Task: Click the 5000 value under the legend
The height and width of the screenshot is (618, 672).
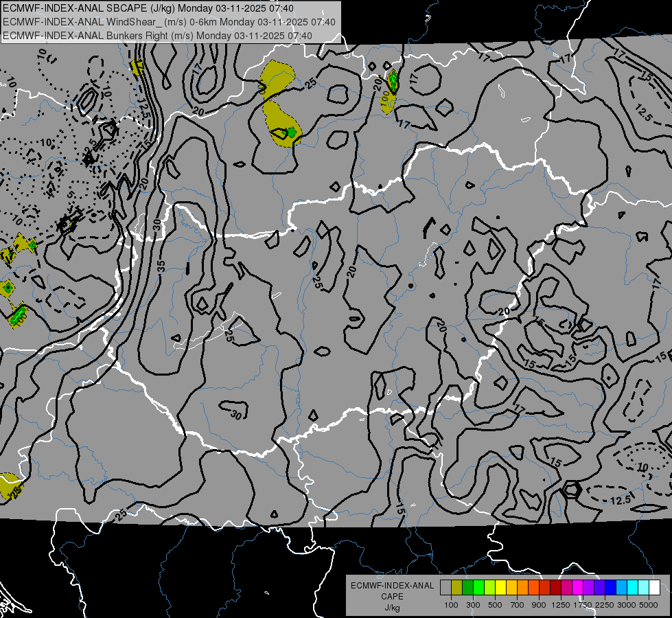Action: (x=649, y=605)
